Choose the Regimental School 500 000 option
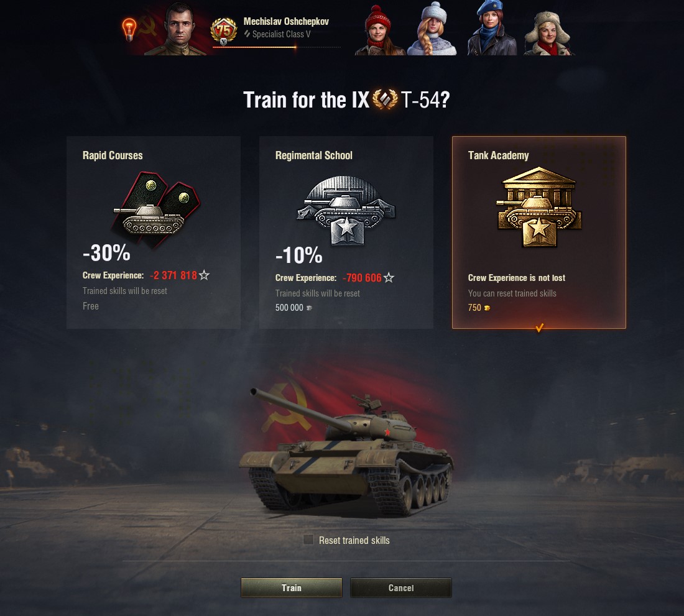Screen dimensions: 684x616 pos(346,232)
